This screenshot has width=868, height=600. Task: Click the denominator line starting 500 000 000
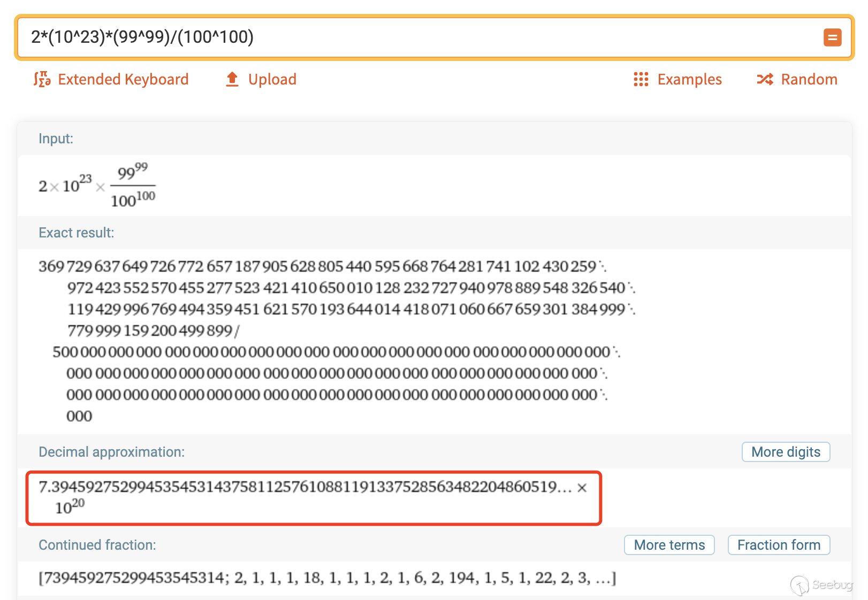tap(336, 352)
